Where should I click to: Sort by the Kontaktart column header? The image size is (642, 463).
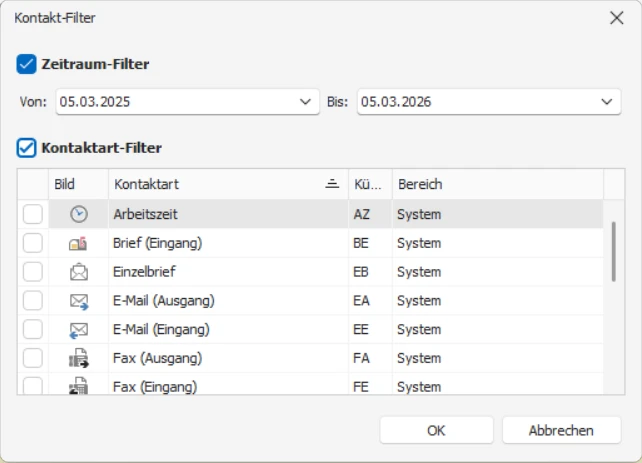[228, 184]
